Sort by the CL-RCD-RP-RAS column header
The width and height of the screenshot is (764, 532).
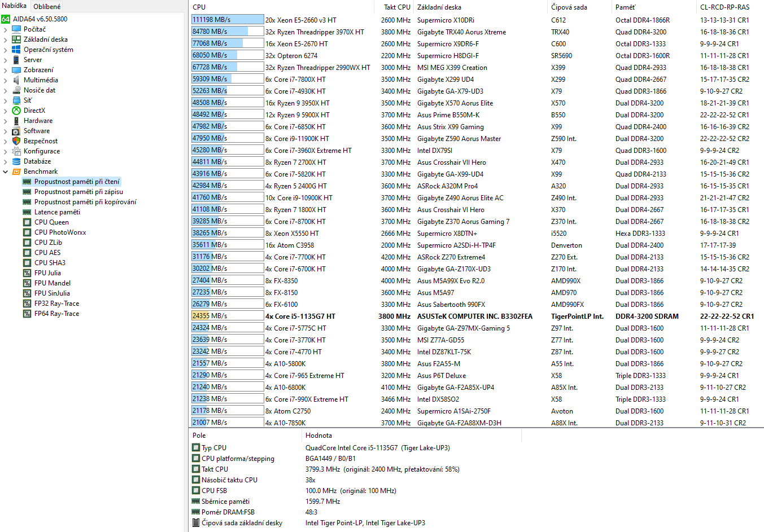(x=730, y=7)
